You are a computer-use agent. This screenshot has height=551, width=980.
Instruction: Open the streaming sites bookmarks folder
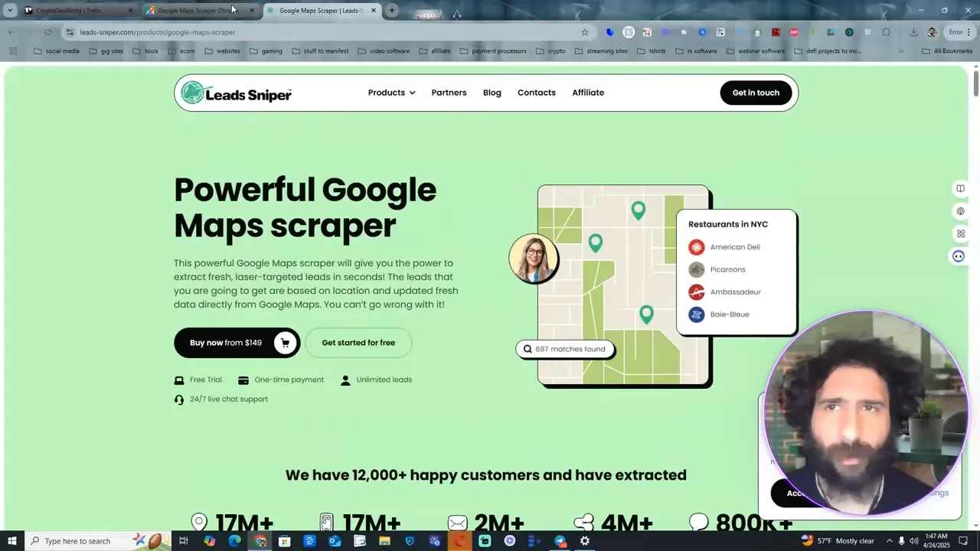(x=601, y=51)
